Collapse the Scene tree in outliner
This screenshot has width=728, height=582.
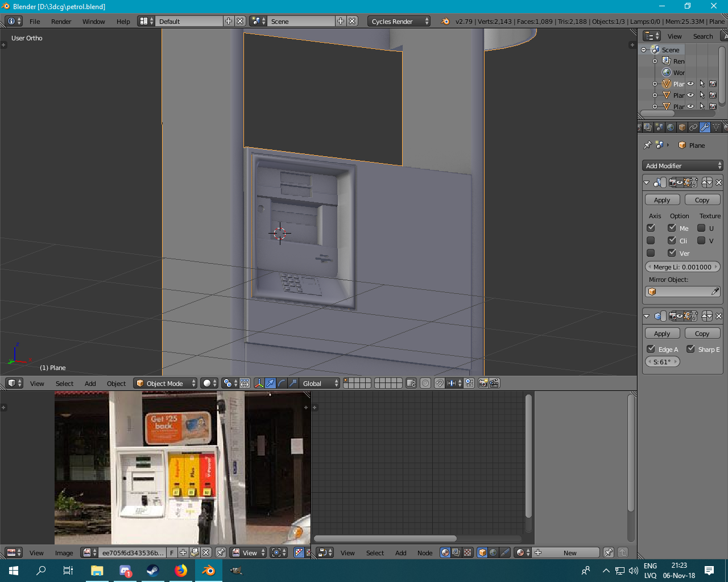pyautogui.click(x=644, y=50)
